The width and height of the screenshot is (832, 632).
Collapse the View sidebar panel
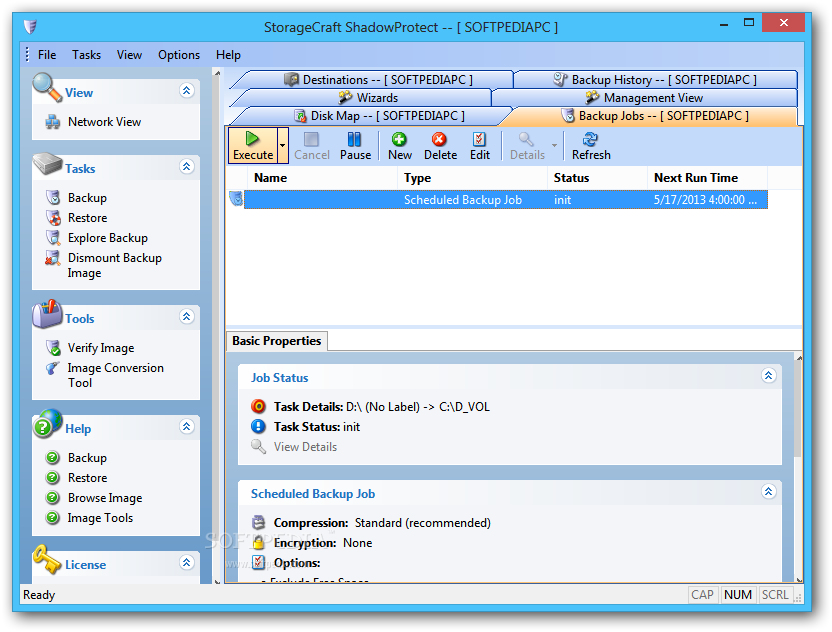186,91
